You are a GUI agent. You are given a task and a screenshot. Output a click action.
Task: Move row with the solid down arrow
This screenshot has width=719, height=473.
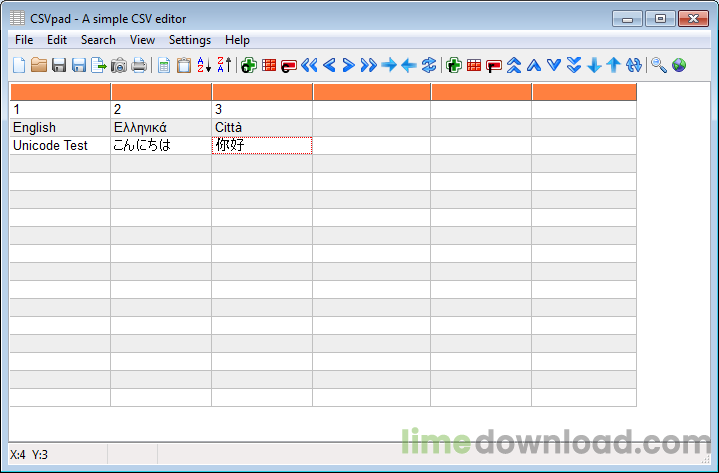point(594,66)
